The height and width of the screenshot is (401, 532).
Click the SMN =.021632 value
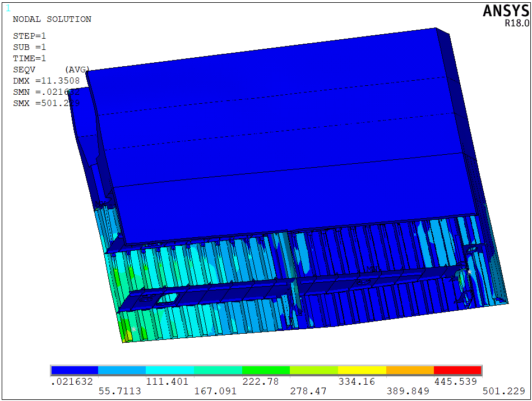point(47,92)
